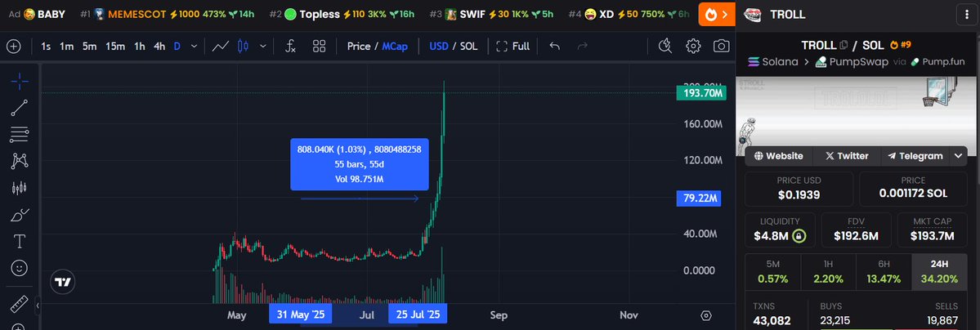Choose the pattern drawing tool
The image size is (980, 330).
coord(20,161)
